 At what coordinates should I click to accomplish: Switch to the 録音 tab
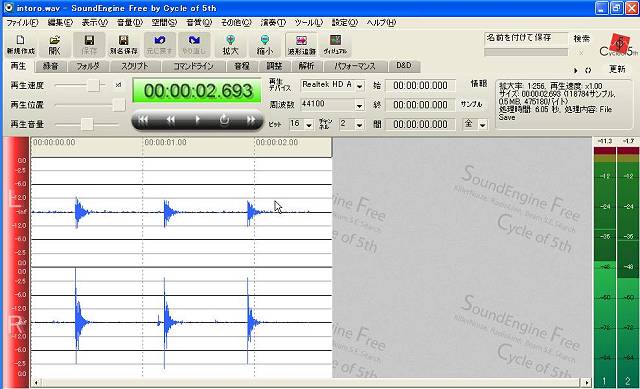[50, 66]
